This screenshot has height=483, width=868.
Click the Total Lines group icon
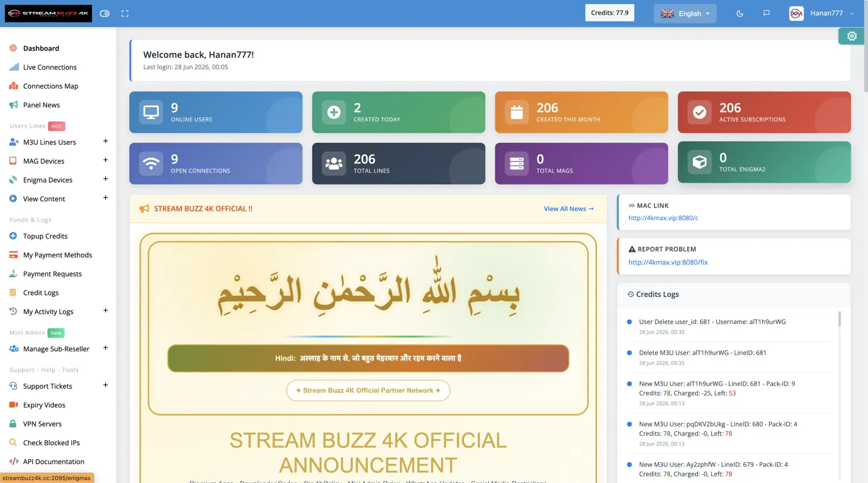[x=334, y=164]
